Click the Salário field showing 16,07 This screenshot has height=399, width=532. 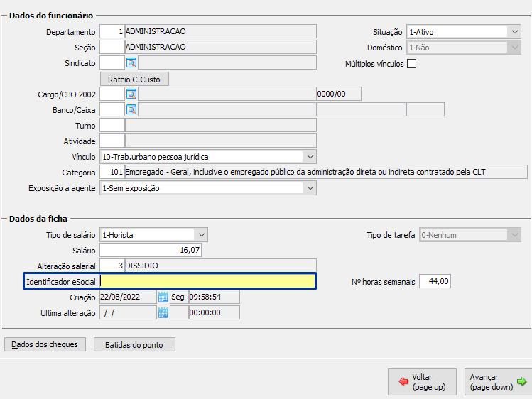(x=151, y=250)
